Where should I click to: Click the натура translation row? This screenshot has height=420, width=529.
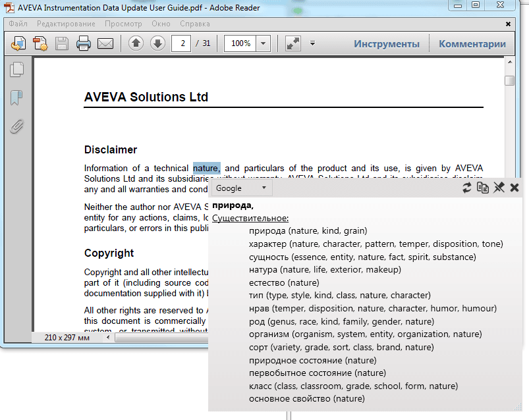tap(325, 270)
